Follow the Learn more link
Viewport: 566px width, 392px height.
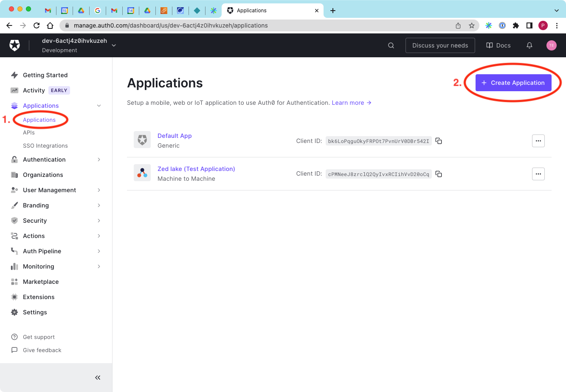(352, 103)
